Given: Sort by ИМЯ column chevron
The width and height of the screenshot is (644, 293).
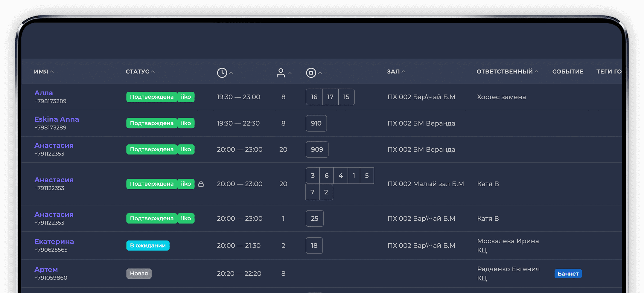Looking at the screenshot, I should [52, 71].
